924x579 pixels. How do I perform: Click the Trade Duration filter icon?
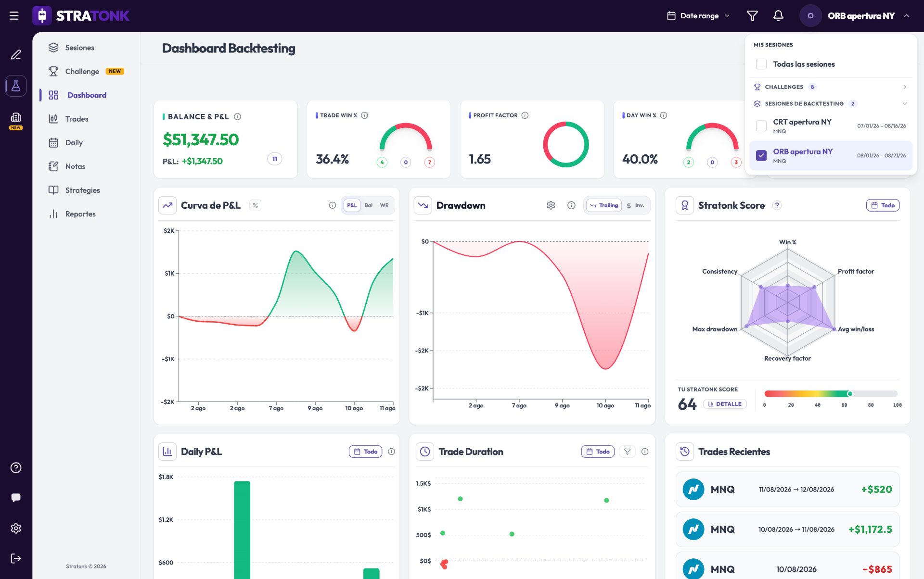627,452
